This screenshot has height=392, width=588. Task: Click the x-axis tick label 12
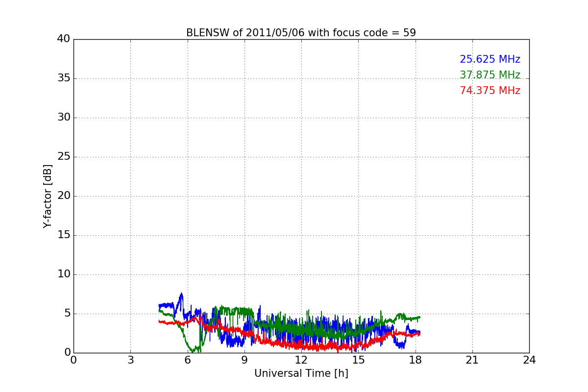(301, 360)
